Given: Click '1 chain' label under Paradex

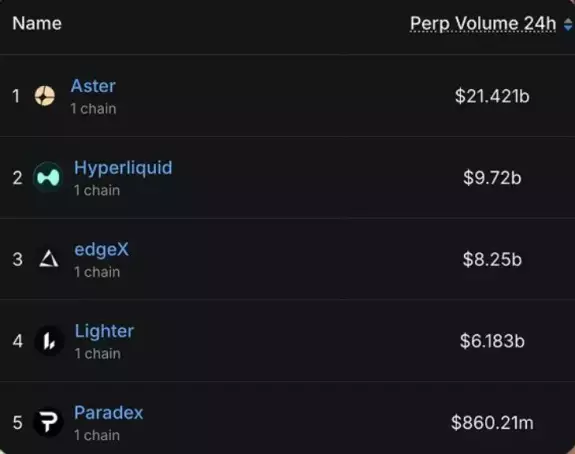Looking at the screenshot, I should (97, 435).
